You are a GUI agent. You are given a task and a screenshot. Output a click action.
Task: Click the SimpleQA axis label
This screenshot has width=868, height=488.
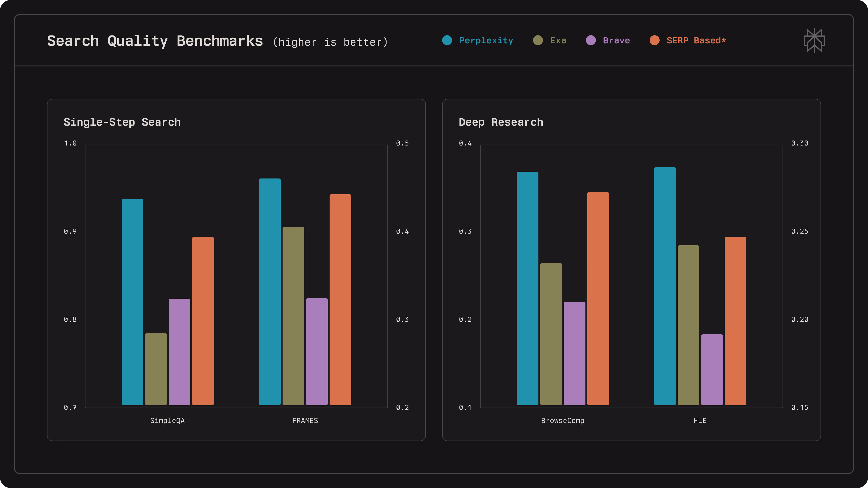[167, 420]
